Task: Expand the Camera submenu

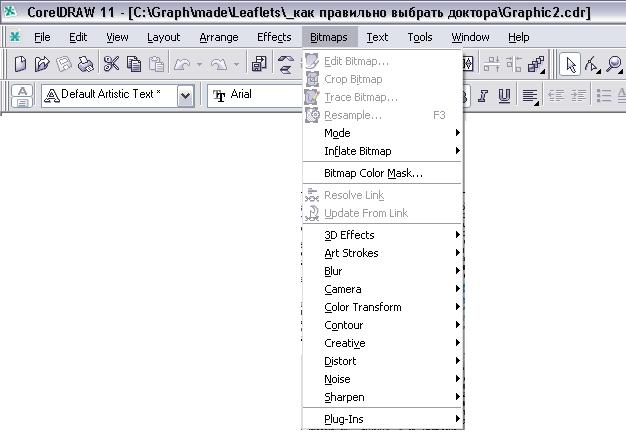Action: [382, 289]
